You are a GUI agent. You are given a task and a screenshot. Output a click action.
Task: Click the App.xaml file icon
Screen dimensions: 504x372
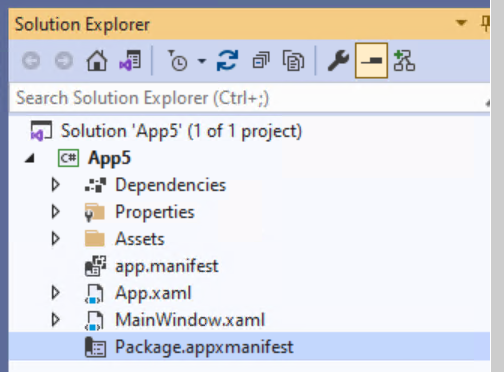coord(94,294)
